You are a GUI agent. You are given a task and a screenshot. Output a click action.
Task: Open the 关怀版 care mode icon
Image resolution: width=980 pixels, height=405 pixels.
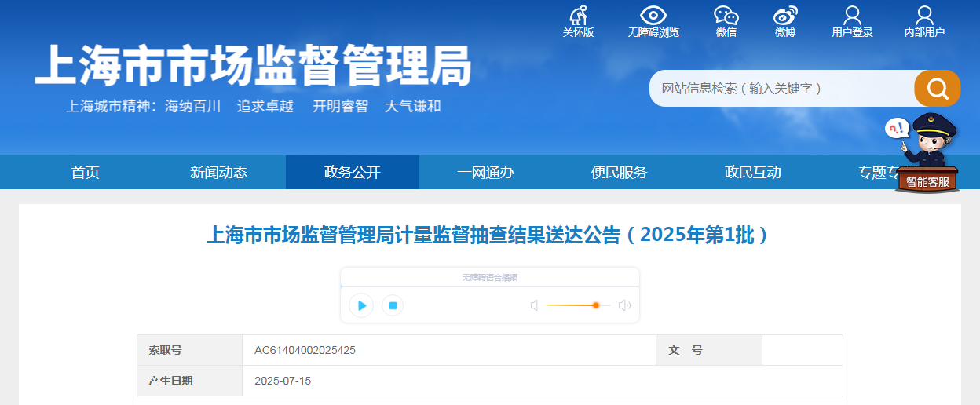(578, 16)
